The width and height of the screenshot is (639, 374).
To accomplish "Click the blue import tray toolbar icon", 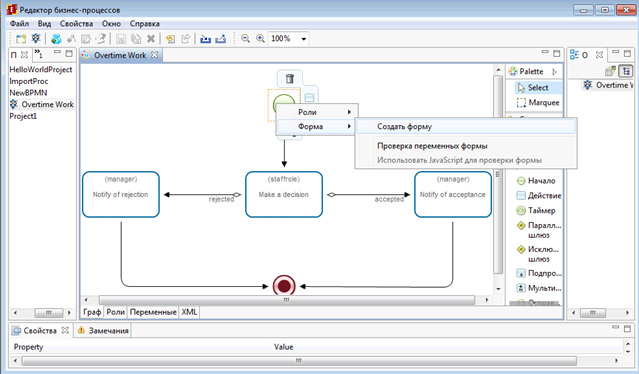I will [205, 39].
